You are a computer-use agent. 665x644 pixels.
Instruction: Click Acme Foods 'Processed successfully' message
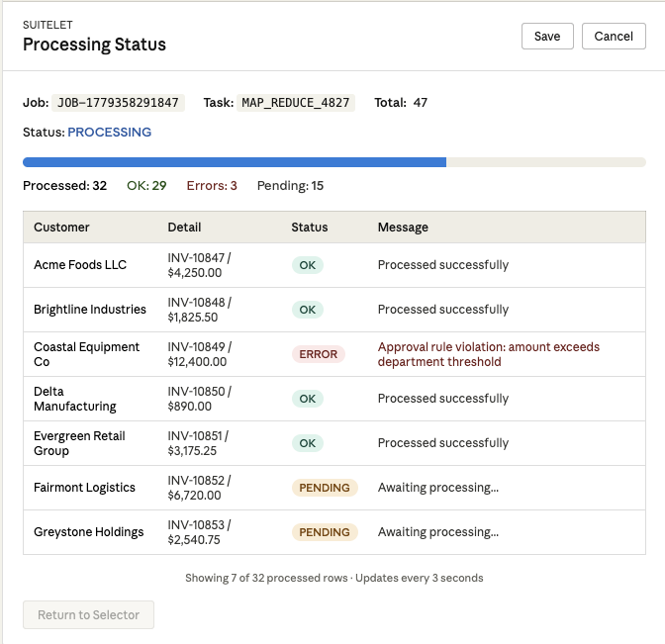click(443, 265)
